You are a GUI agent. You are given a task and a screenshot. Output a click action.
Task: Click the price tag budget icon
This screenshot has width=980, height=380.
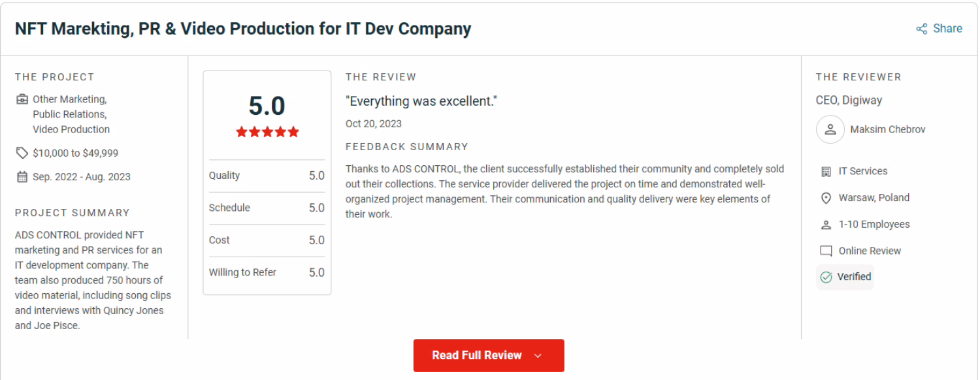(x=22, y=153)
